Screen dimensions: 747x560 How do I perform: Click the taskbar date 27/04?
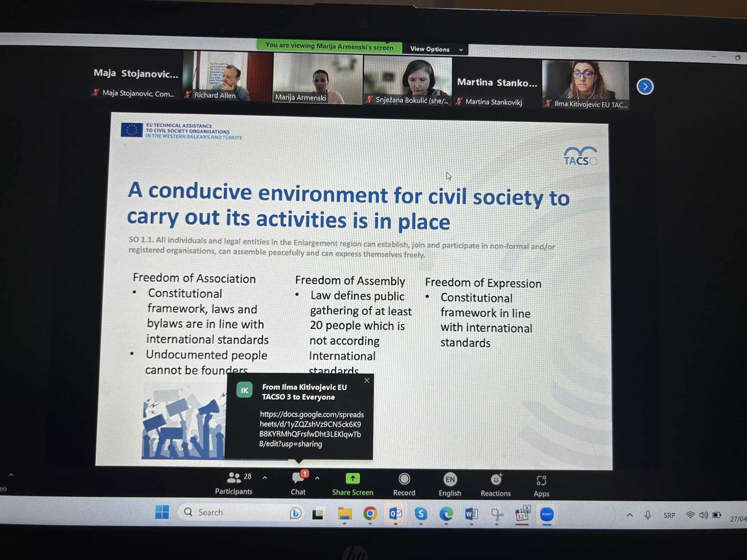point(738,519)
